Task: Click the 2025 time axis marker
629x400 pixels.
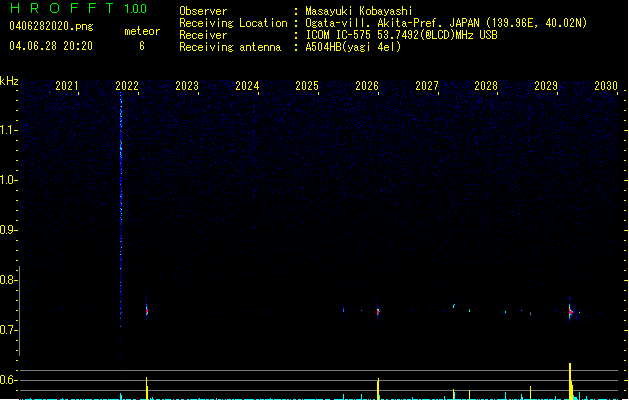Action: 307,85
